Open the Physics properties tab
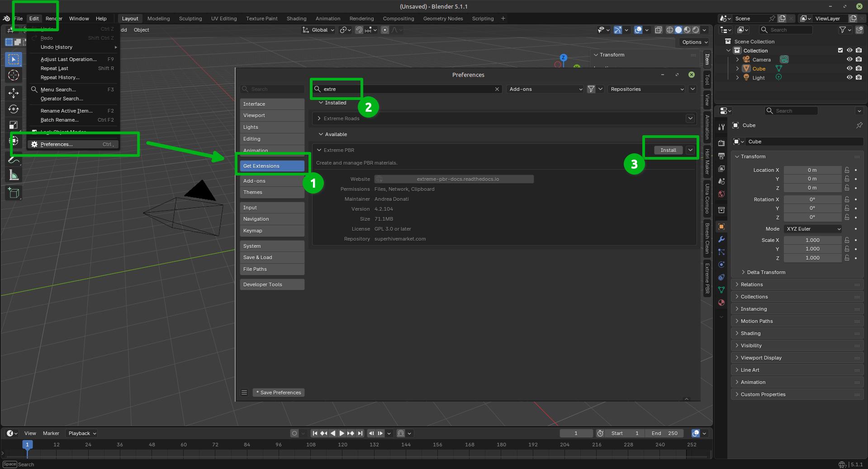 pyautogui.click(x=721, y=265)
